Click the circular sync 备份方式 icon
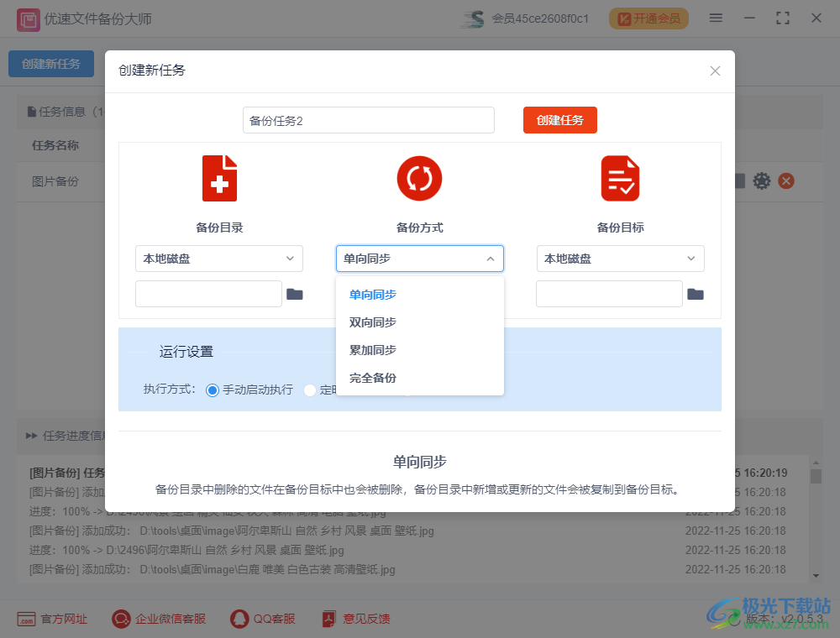The width and height of the screenshot is (840, 638). 419,178
